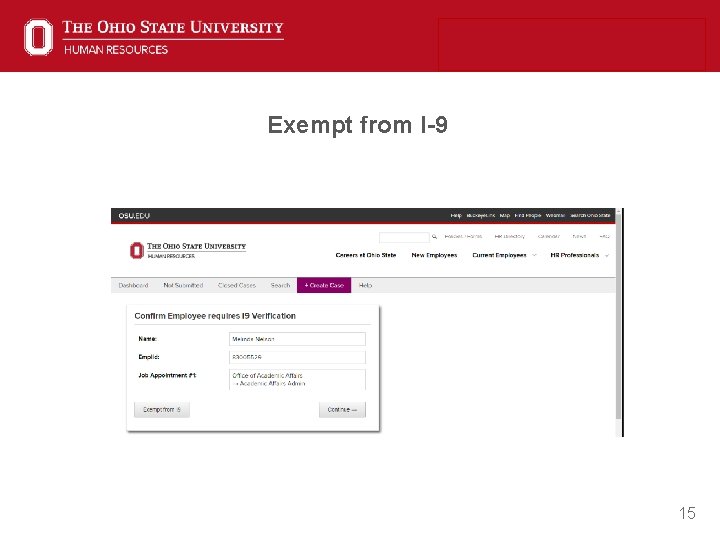720x540 pixels.
Task: Click the large block O logo in the red slide header
Action: click(x=39, y=37)
